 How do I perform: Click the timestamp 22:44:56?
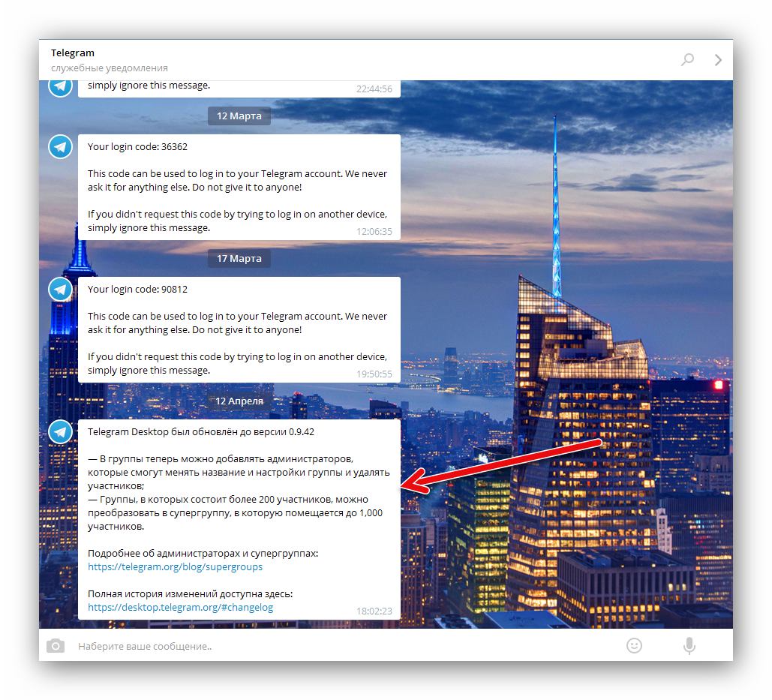pos(374,89)
